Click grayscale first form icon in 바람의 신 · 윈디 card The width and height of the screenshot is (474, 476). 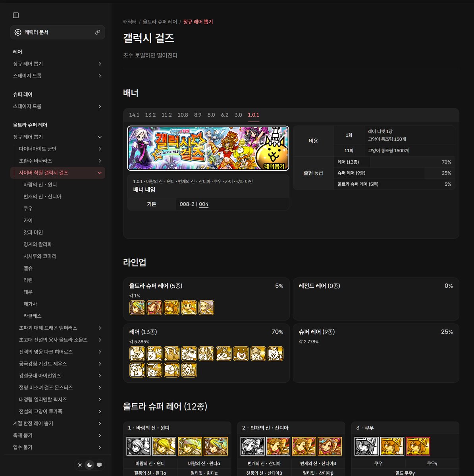tap(139, 446)
